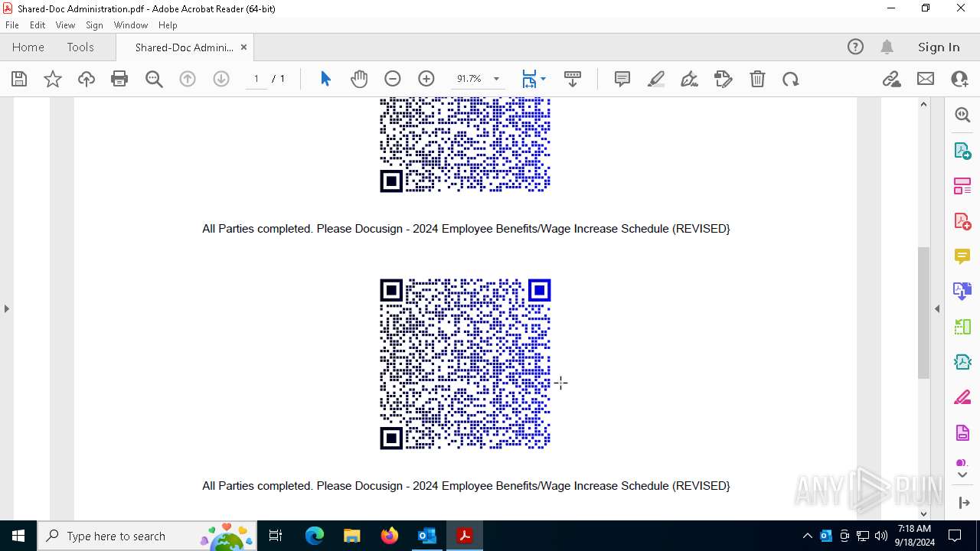Add a sticky note comment
This screenshot has width=980, height=551.
pyautogui.click(x=622, y=79)
